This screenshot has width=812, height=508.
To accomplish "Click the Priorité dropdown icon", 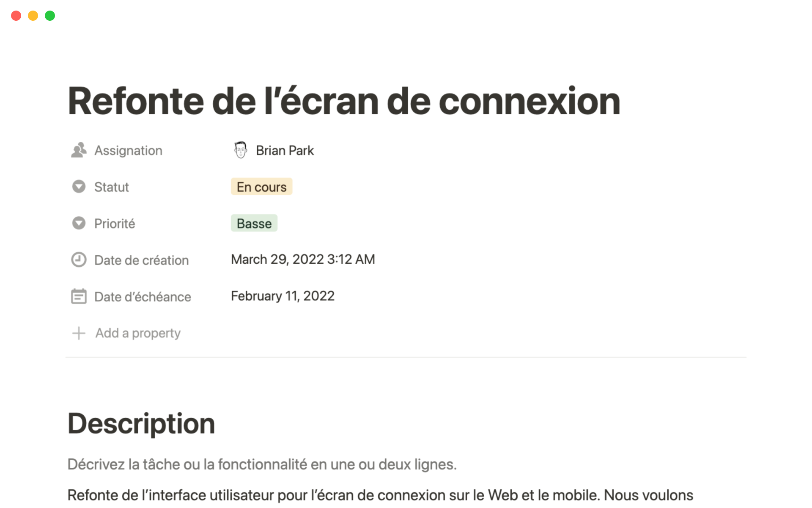I will 79,223.
